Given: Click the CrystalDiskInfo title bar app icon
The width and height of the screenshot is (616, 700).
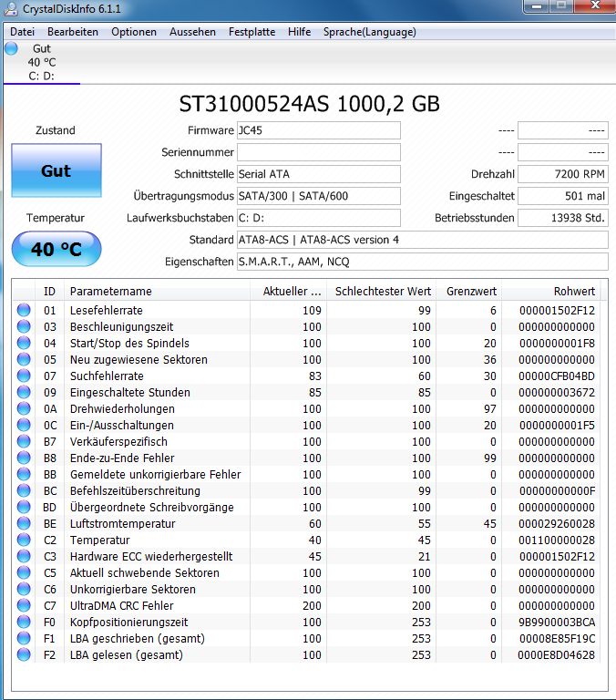Looking at the screenshot, I should (x=11, y=8).
